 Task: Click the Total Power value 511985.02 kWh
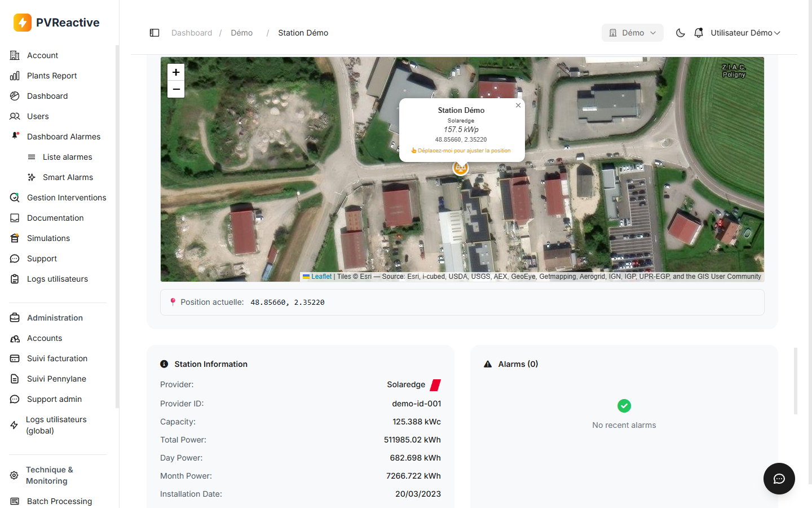click(x=412, y=440)
